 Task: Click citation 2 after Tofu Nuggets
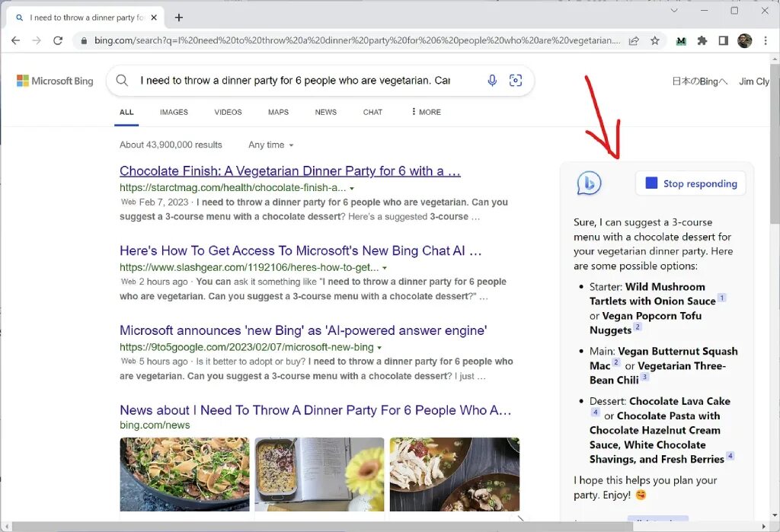pyautogui.click(x=638, y=327)
